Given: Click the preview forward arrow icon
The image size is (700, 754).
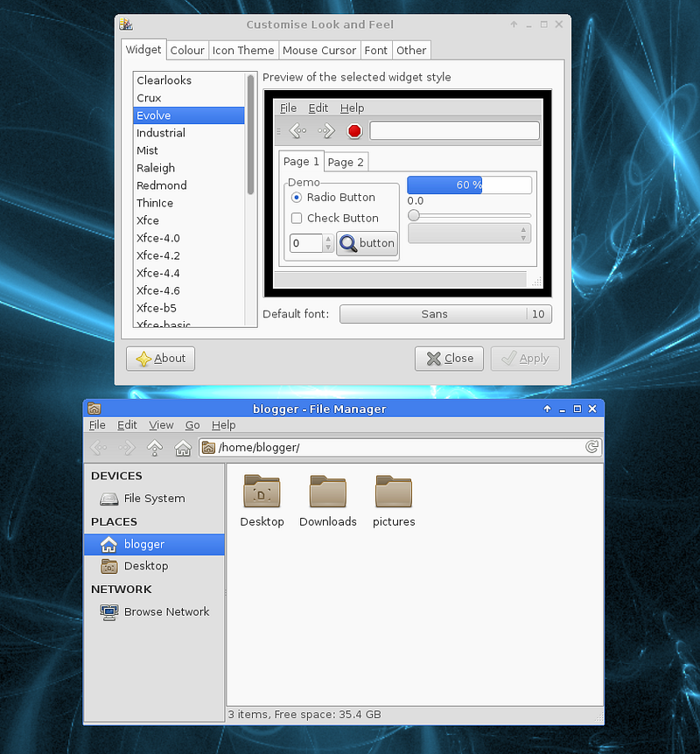Looking at the screenshot, I should pyautogui.click(x=326, y=130).
